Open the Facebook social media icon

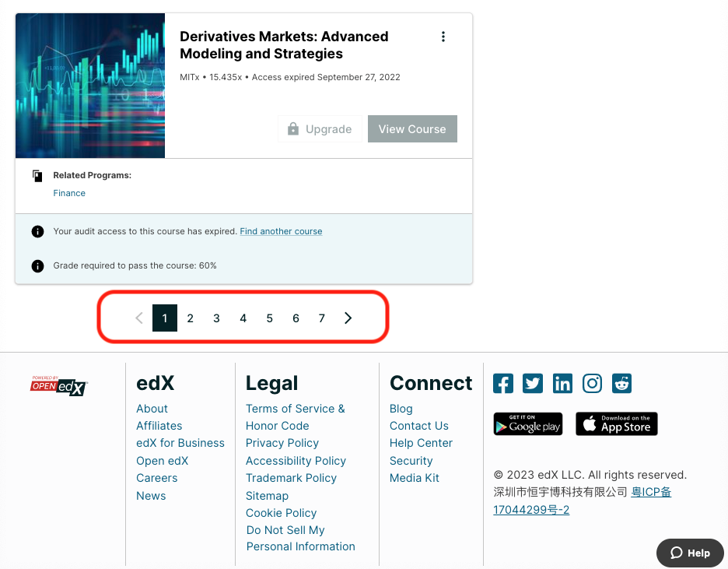pyautogui.click(x=502, y=383)
